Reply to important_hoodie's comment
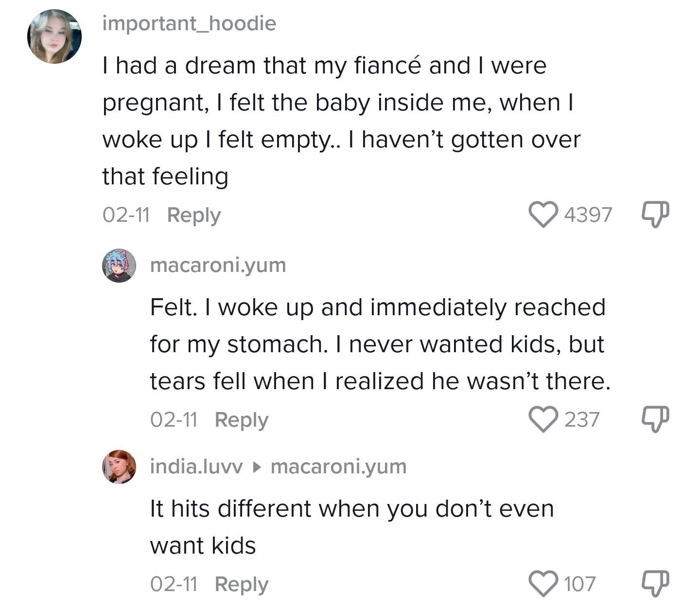 tap(193, 215)
